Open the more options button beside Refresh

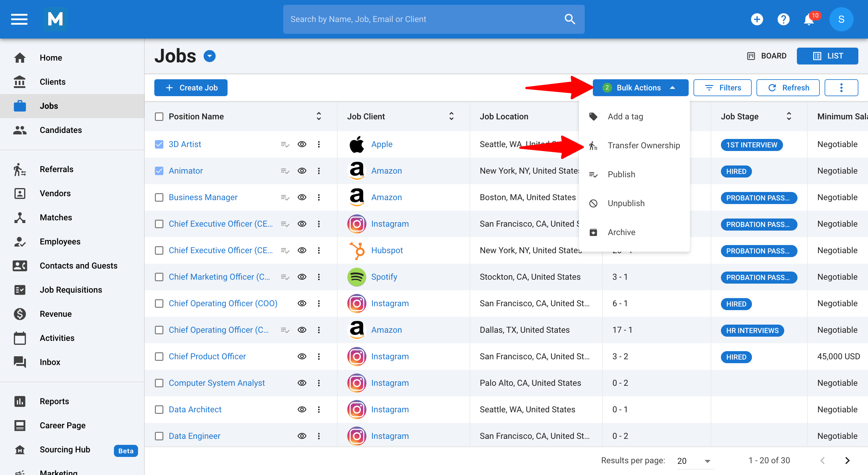pos(841,88)
